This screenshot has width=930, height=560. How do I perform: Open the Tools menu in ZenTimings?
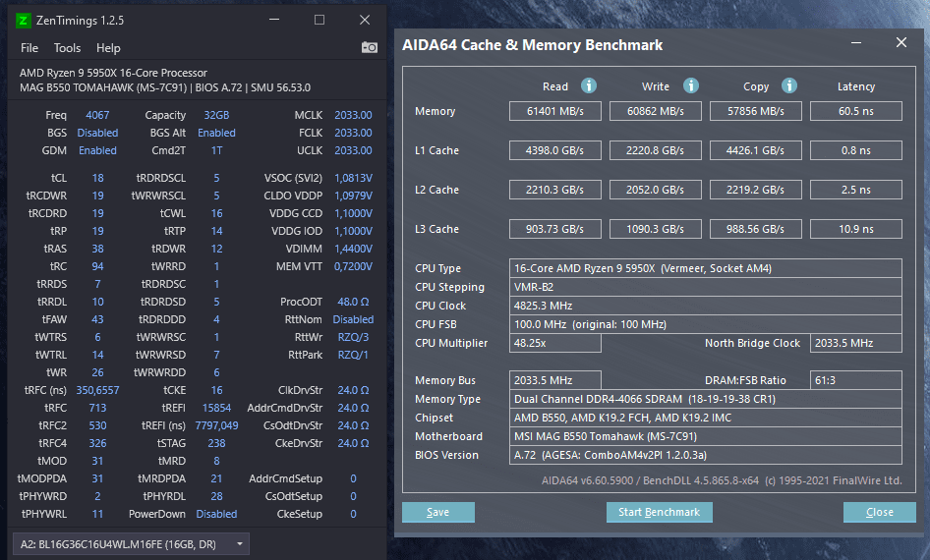[x=67, y=48]
